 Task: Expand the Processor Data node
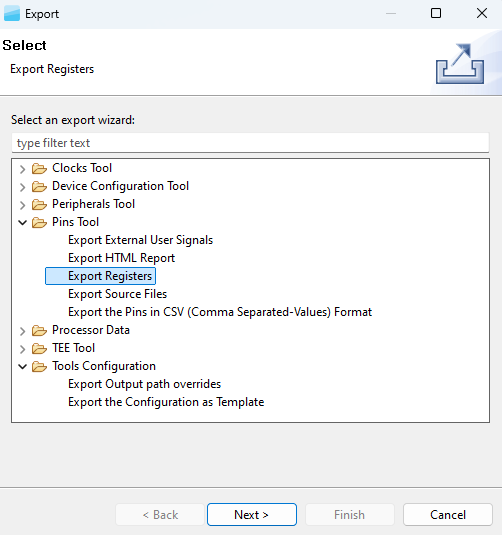pos(23,331)
